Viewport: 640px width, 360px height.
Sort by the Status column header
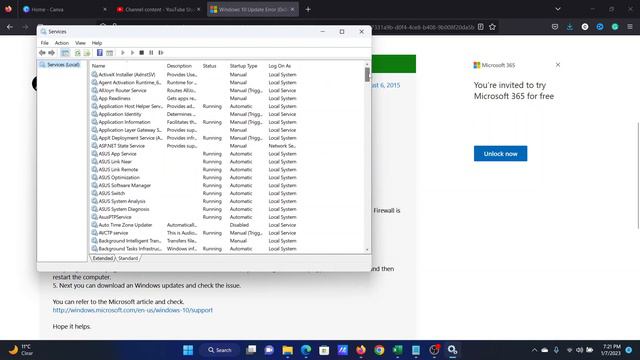[209, 66]
